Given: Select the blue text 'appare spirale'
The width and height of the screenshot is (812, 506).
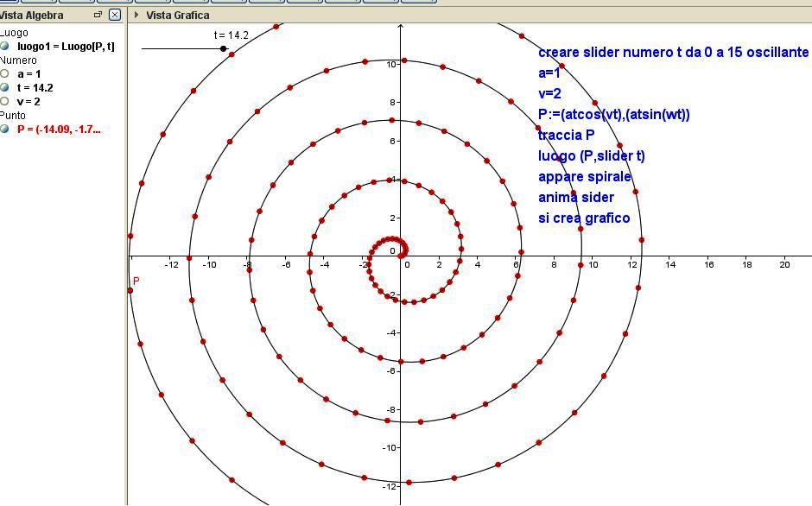Looking at the screenshot, I should pyautogui.click(x=585, y=177).
